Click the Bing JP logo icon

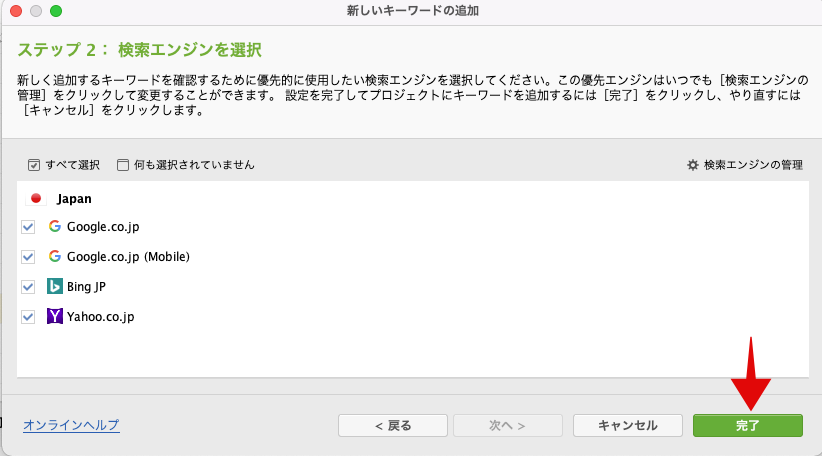tap(55, 286)
